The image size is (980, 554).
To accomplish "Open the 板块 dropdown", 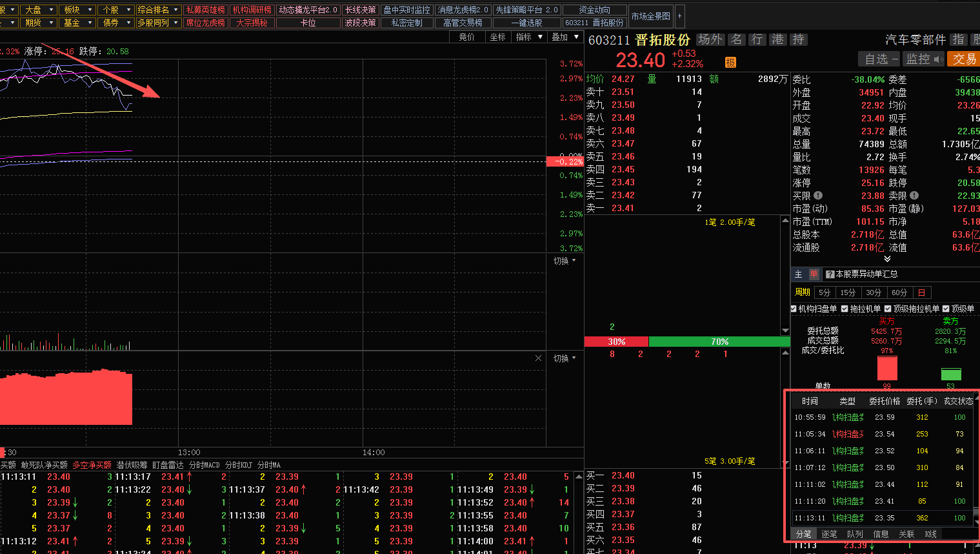I will point(77,10).
